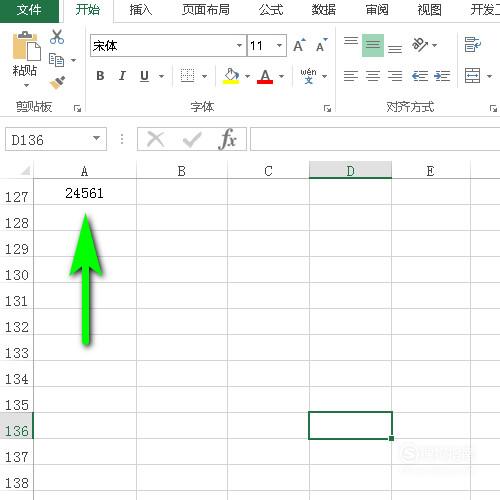Open the 文件 menu

(29, 10)
